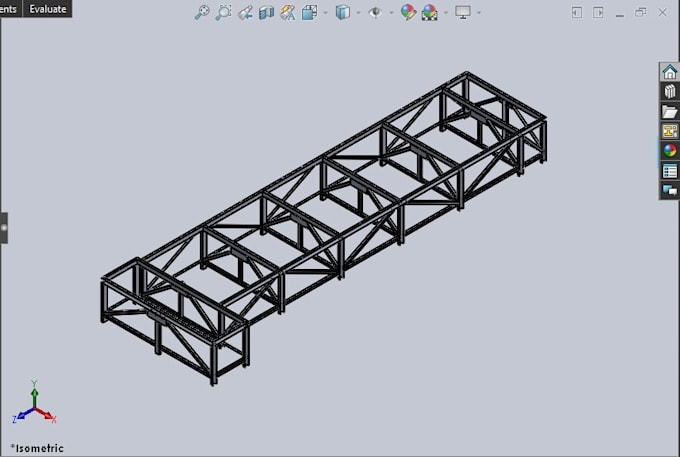Viewport: 680px width, 457px height.
Task: Toggle the Hide/Show Items eye icon
Action: pyautogui.click(x=375, y=12)
